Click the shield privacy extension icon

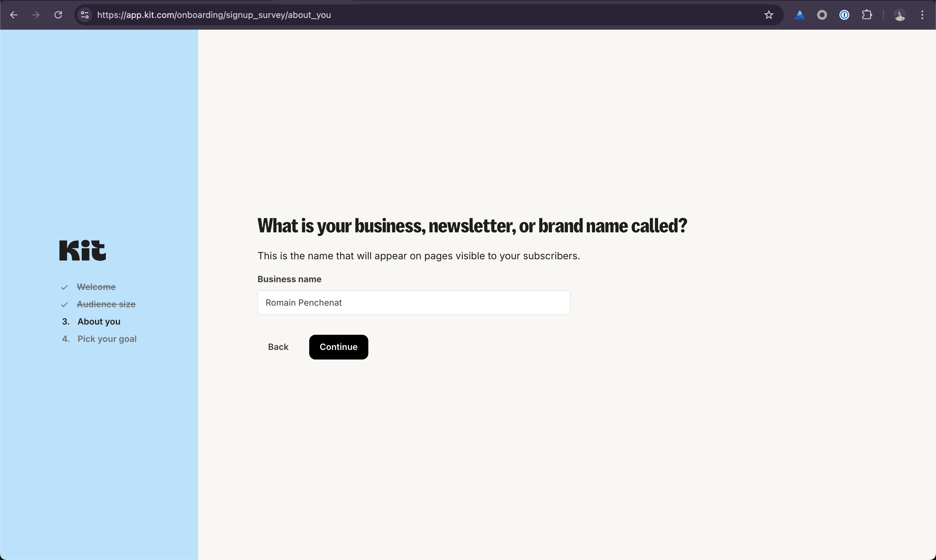[x=823, y=15]
